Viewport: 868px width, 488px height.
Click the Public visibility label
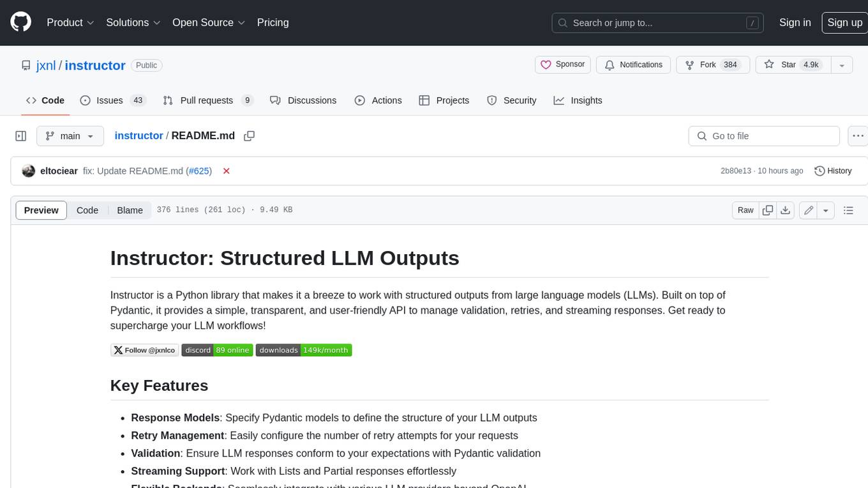click(147, 65)
